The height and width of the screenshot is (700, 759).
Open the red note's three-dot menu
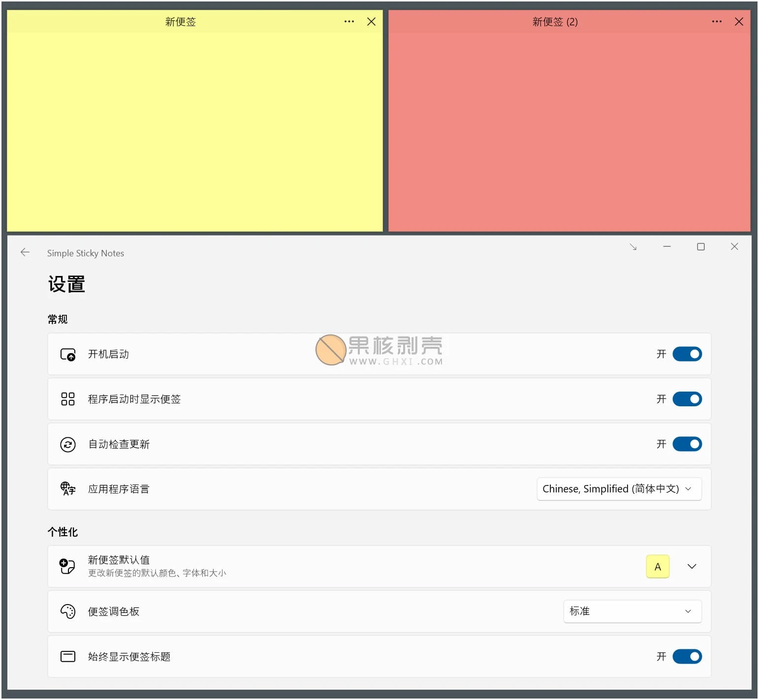[716, 22]
